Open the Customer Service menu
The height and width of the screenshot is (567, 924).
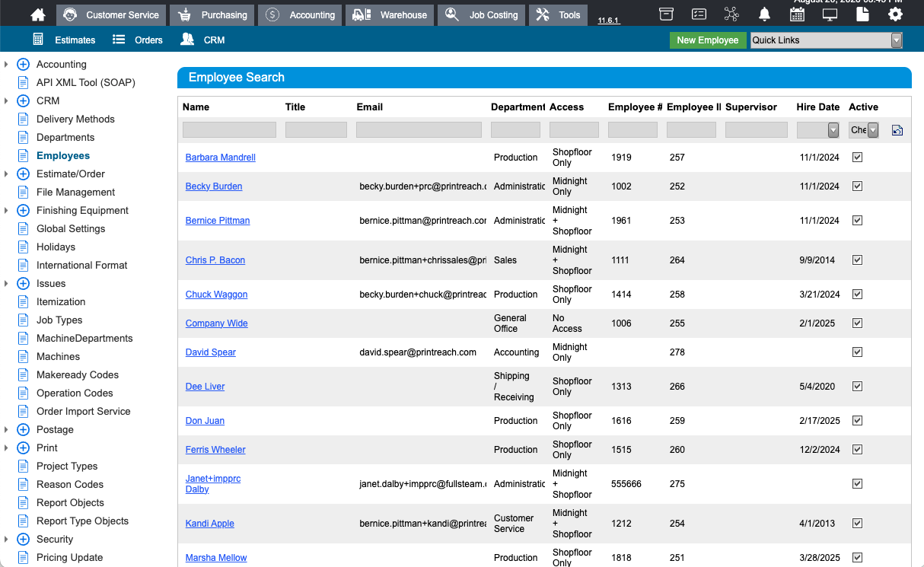[x=110, y=14]
